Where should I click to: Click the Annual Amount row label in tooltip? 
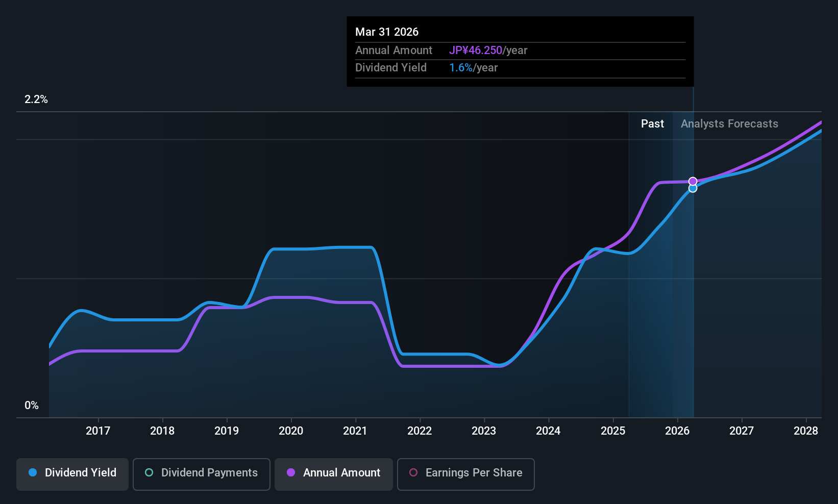tap(393, 51)
